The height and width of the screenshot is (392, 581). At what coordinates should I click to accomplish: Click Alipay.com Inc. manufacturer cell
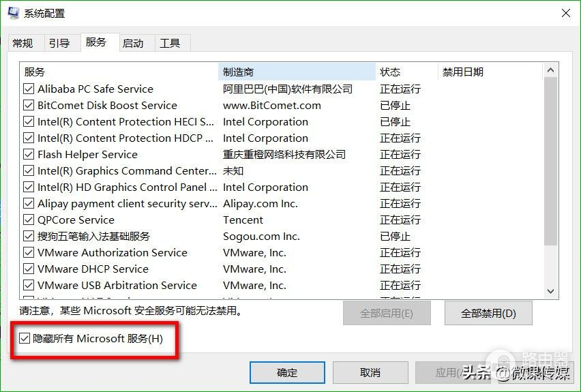[x=260, y=203]
